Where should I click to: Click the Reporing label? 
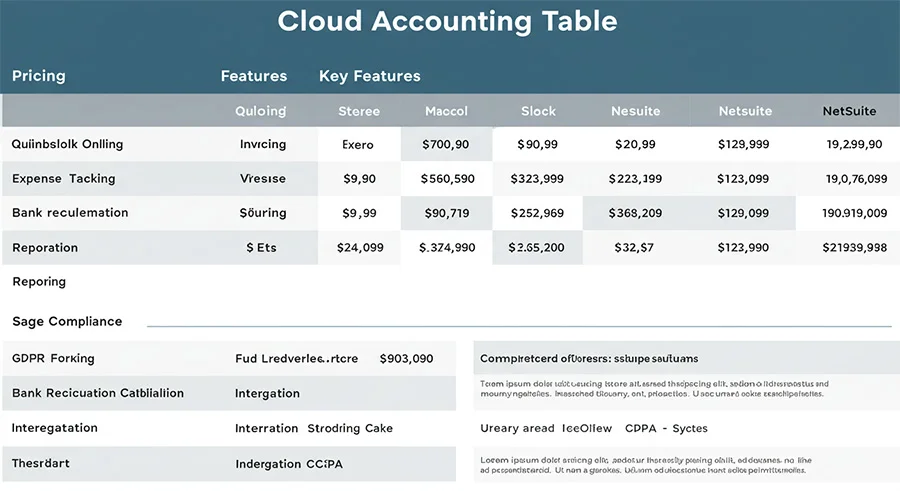pos(39,281)
